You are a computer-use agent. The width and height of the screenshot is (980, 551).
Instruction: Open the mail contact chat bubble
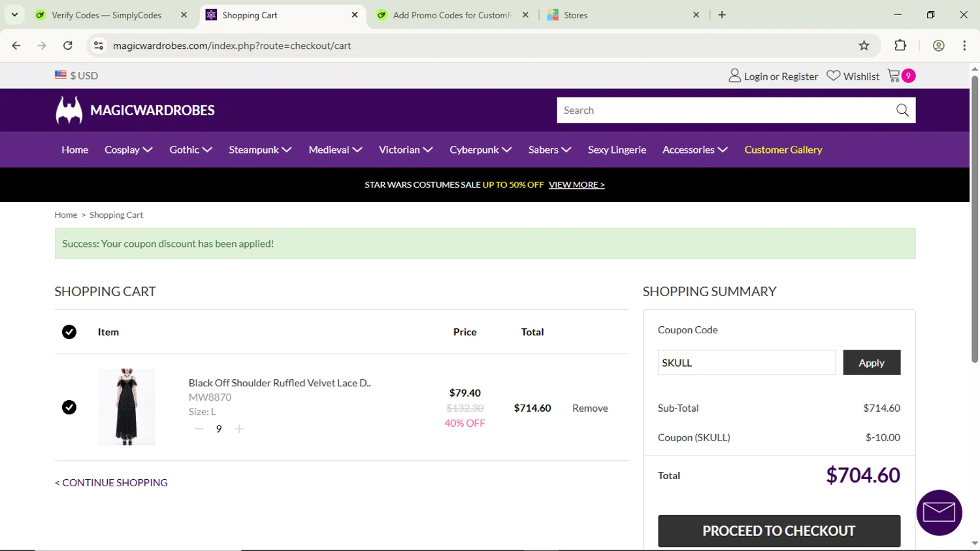point(939,512)
